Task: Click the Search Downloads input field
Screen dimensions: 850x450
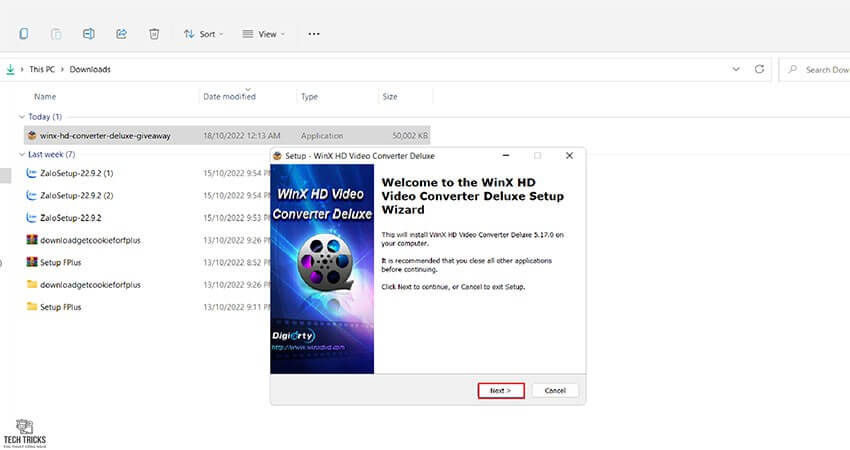Action: [815, 69]
